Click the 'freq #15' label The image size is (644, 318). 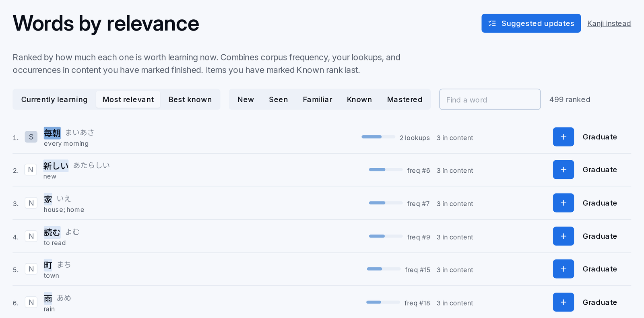(417, 270)
